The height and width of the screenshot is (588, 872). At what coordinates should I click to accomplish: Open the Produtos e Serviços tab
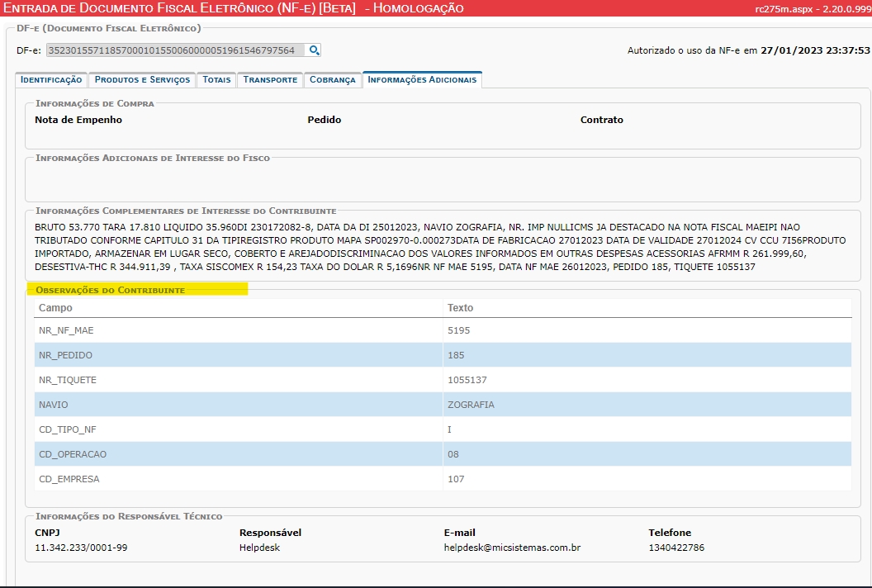point(142,79)
